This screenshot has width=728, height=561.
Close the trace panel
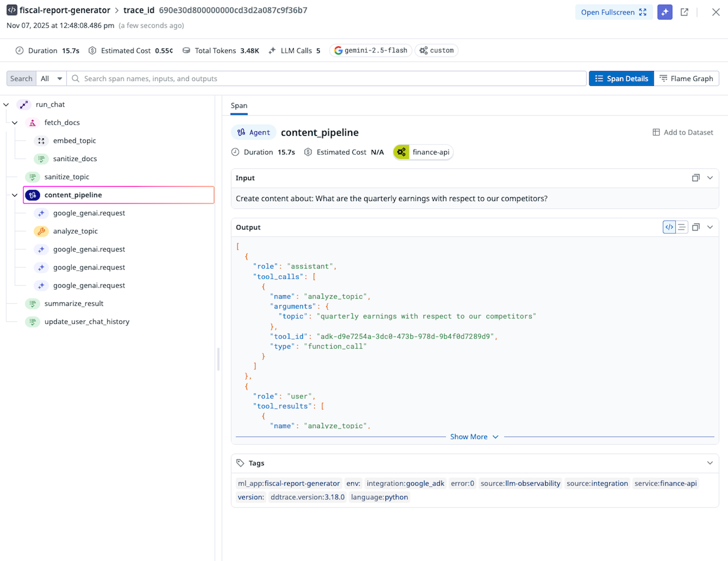point(716,12)
